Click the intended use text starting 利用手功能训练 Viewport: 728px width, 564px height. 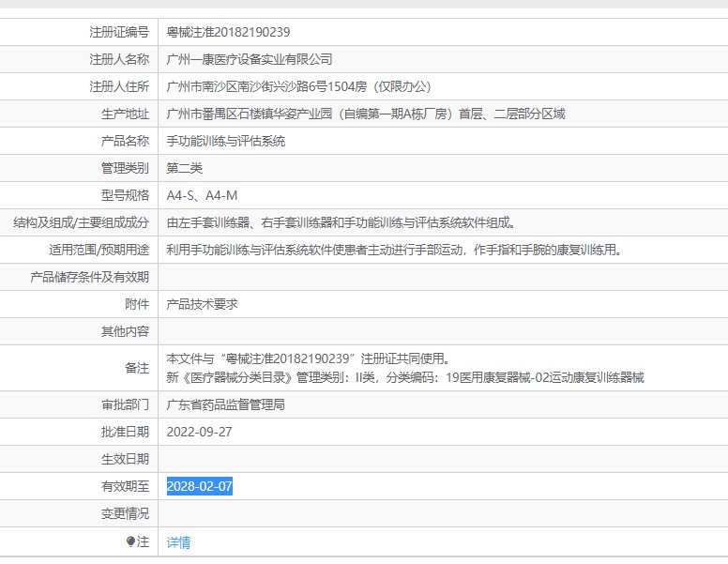point(394,250)
